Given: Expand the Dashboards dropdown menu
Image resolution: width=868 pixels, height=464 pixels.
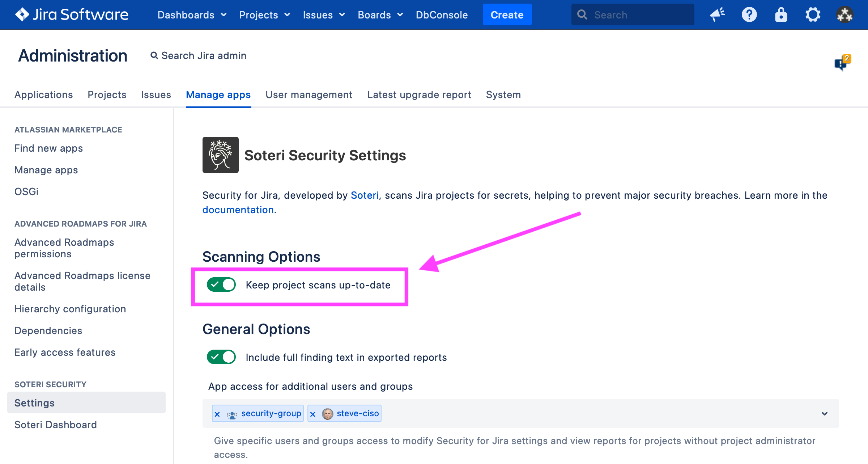Looking at the screenshot, I should 192,15.
